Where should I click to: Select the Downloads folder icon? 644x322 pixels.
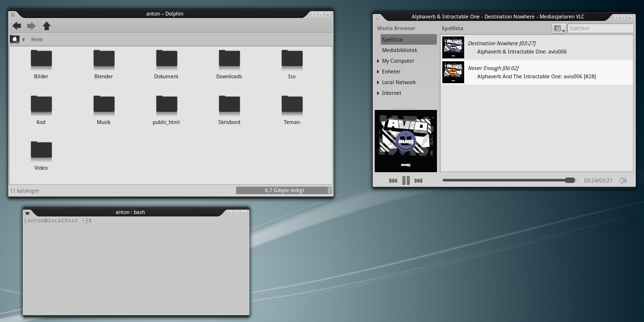click(x=229, y=59)
